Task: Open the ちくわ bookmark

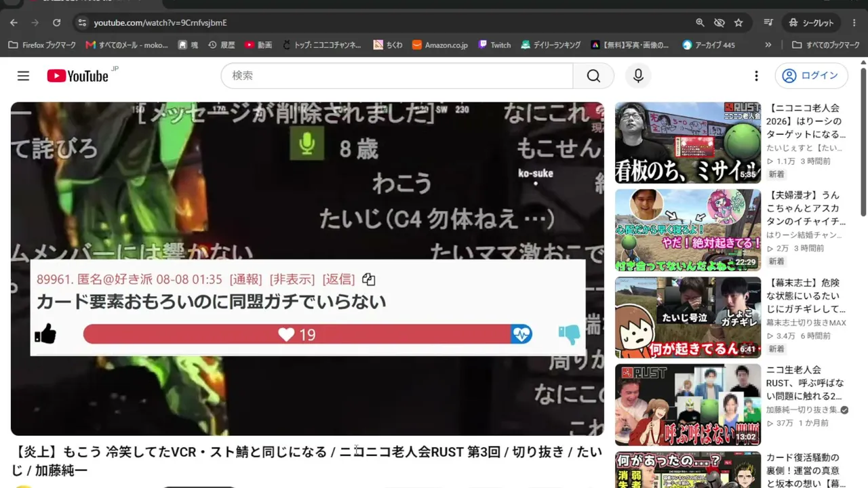Action: 388,45
